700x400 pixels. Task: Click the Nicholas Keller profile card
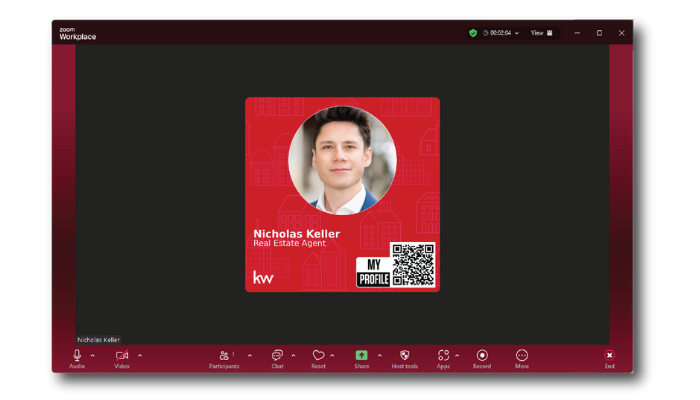tap(342, 195)
